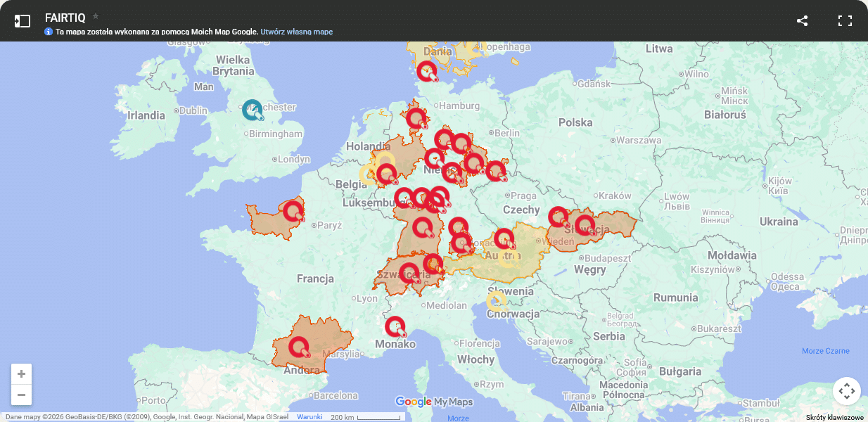Open the 'Utwórz własną mapę' link
The height and width of the screenshot is (422, 868).
[296, 32]
